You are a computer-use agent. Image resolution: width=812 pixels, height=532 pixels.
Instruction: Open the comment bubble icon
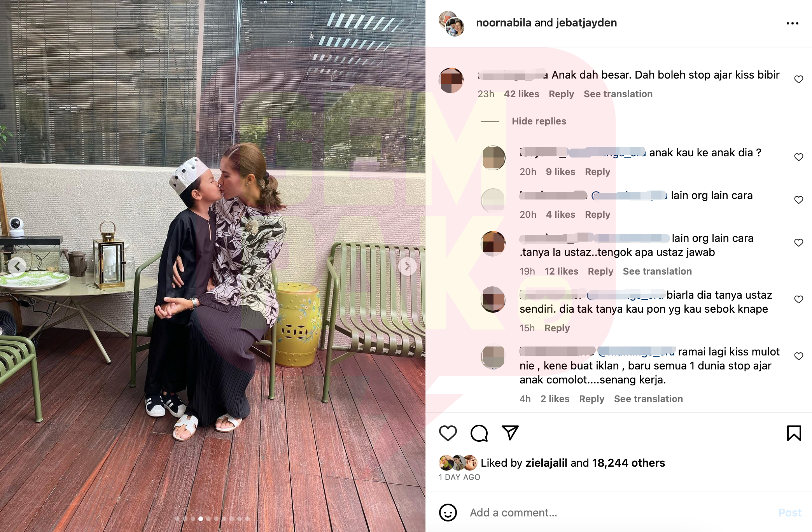479,433
